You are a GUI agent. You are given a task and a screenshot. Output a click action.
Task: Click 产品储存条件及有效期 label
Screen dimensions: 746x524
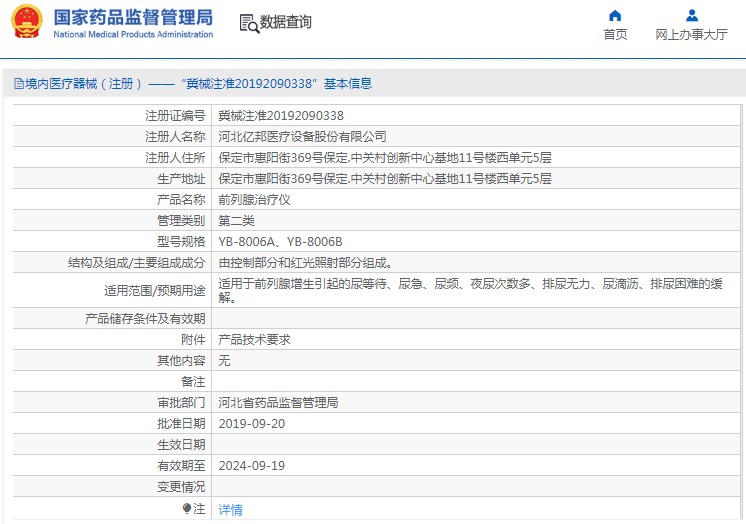click(145, 318)
